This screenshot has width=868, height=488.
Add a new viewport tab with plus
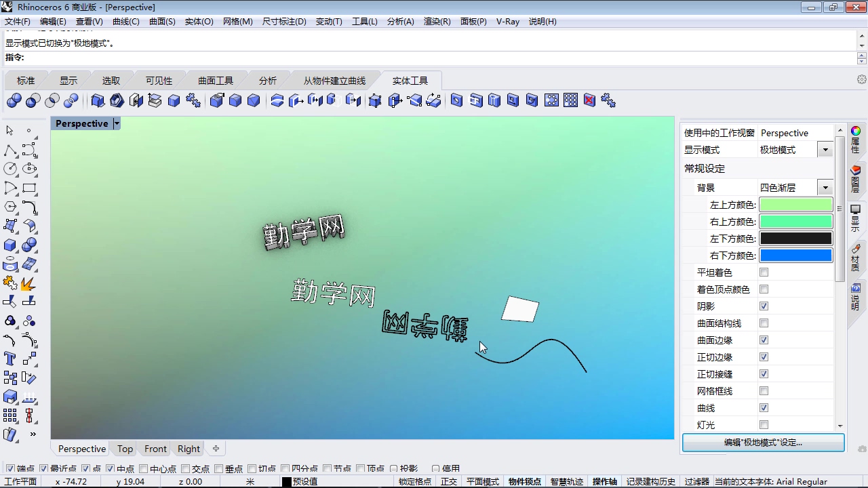pos(216,449)
